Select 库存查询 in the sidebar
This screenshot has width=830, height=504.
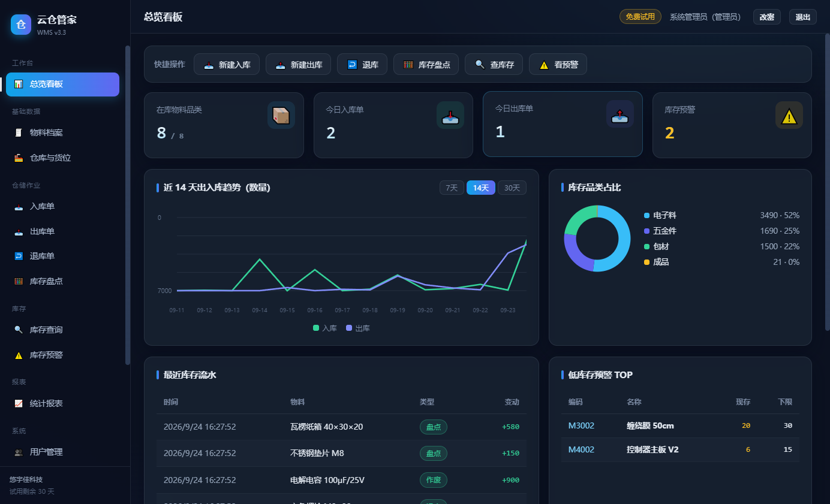tap(63, 330)
